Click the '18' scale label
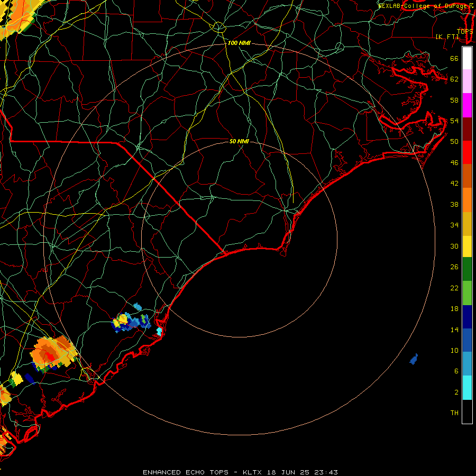476x476 pixels. [x=454, y=309]
